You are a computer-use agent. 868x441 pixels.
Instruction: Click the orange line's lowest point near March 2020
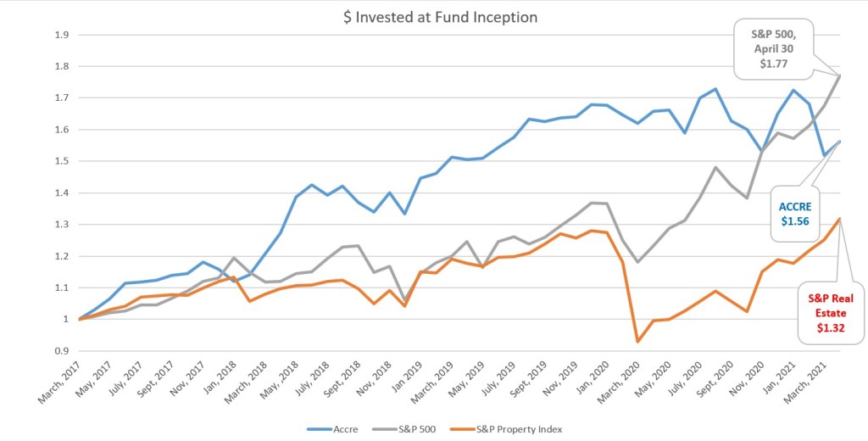tap(637, 341)
